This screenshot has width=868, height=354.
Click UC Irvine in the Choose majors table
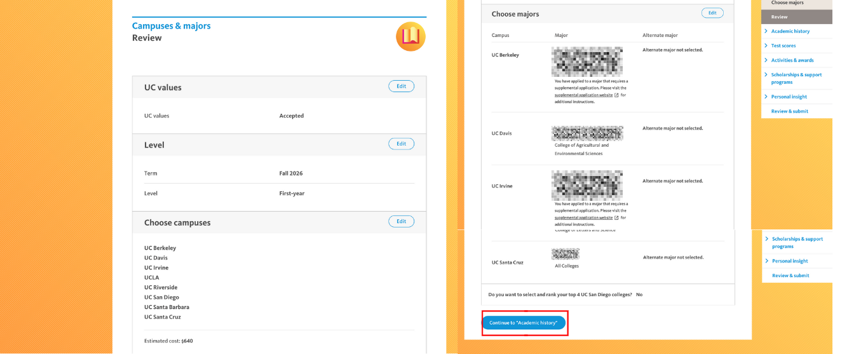coord(502,186)
